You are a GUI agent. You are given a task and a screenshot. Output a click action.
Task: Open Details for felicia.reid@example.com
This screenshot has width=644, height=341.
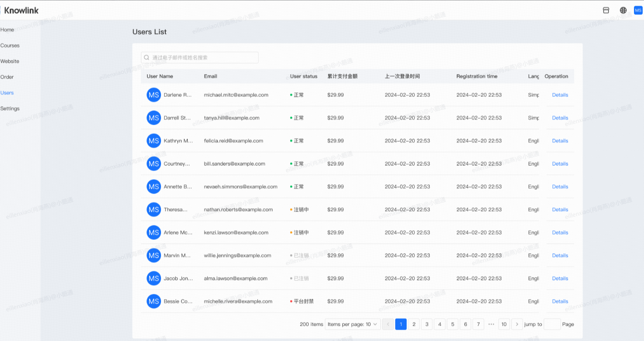pos(560,141)
